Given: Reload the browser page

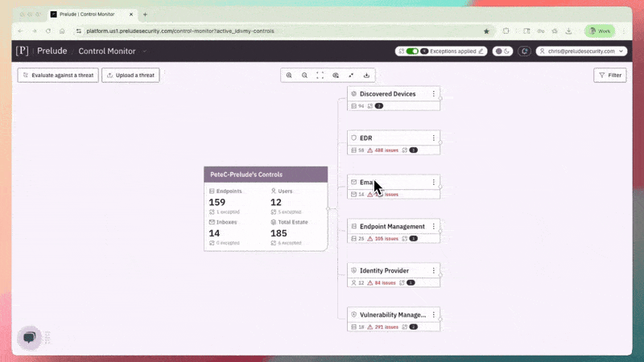Looking at the screenshot, I should (48, 31).
